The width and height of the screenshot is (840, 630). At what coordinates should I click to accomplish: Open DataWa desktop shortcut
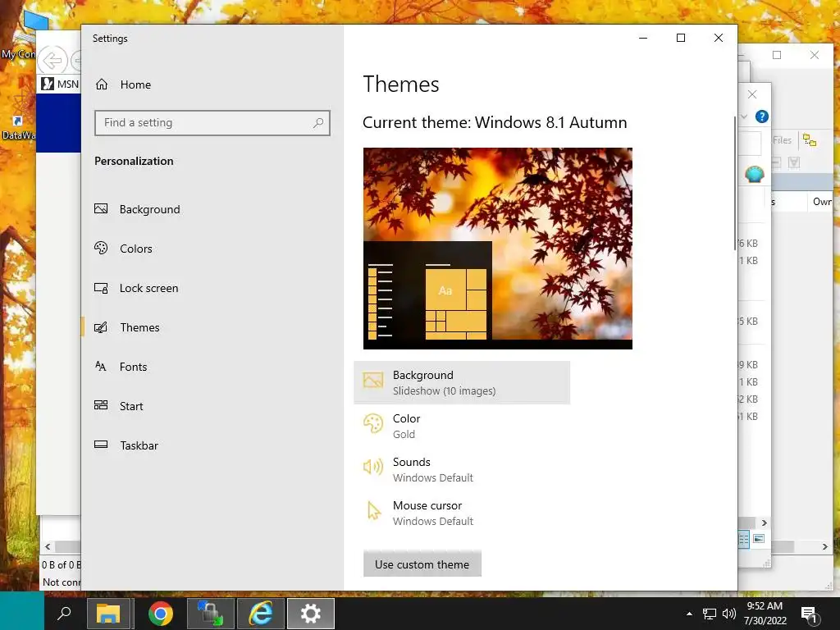coord(18,129)
